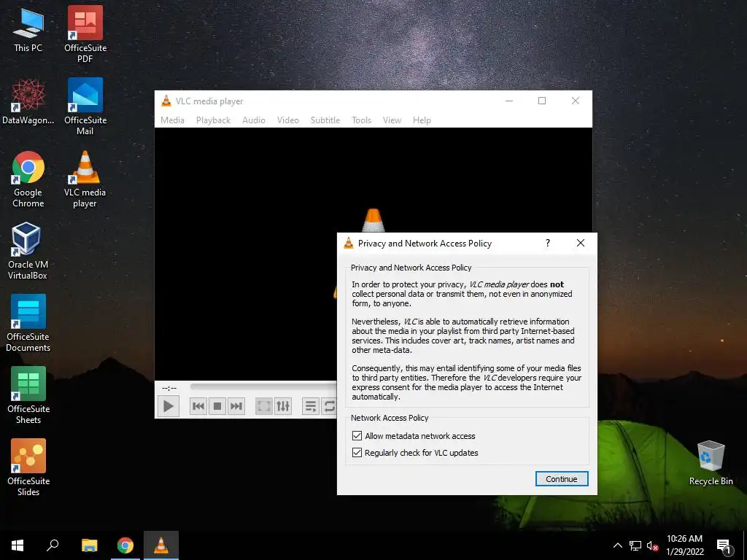Image resolution: width=747 pixels, height=560 pixels.
Task: Minimize the VLC media player window
Action: pos(509,101)
